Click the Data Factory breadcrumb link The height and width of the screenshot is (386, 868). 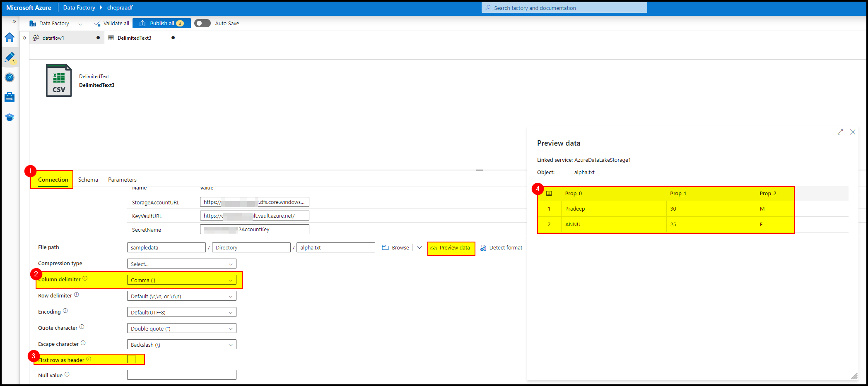click(79, 7)
